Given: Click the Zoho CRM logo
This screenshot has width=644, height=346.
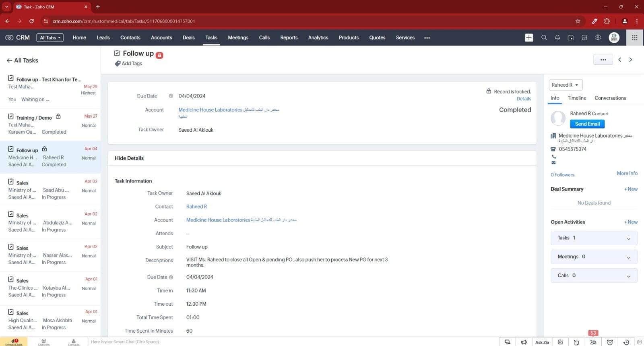Looking at the screenshot, I should (17, 37).
